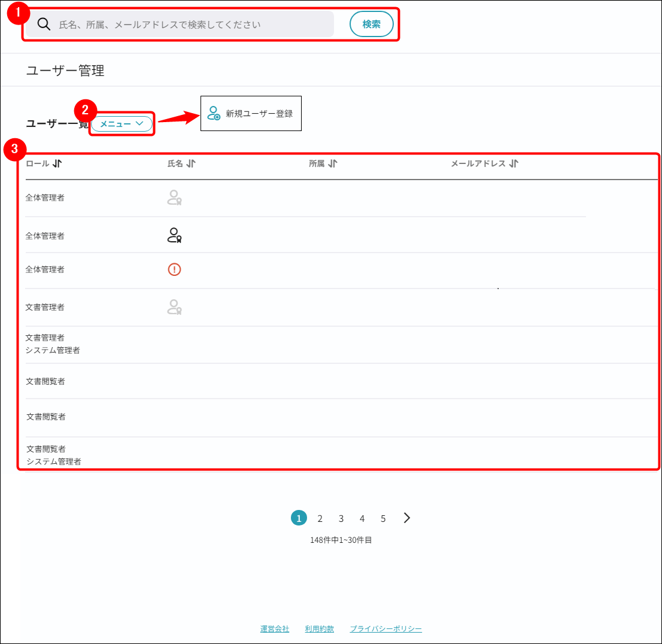662x644 pixels.
Task: Select 新規ユーザー登録 menu item
Action: pos(251,113)
